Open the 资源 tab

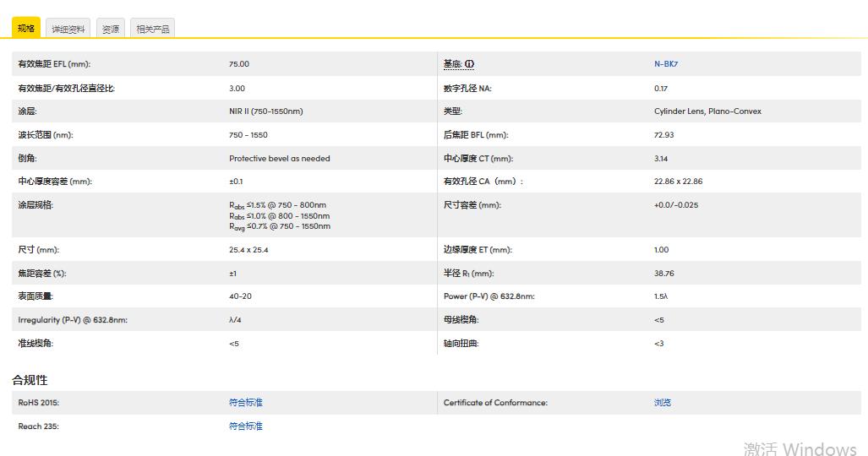(111, 29)
